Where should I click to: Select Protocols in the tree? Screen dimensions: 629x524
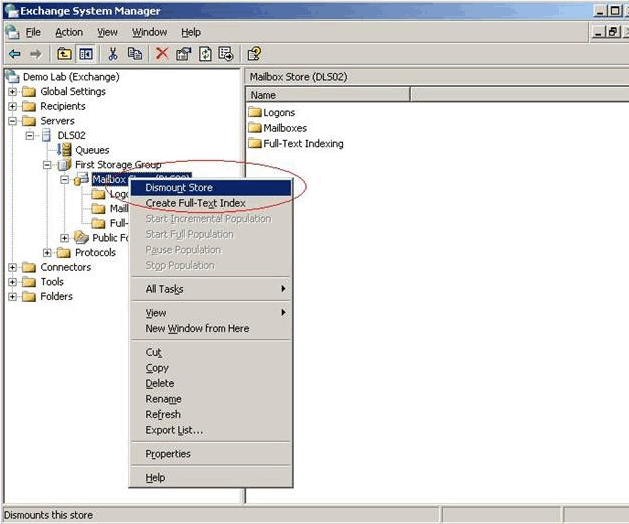[95, 252]
